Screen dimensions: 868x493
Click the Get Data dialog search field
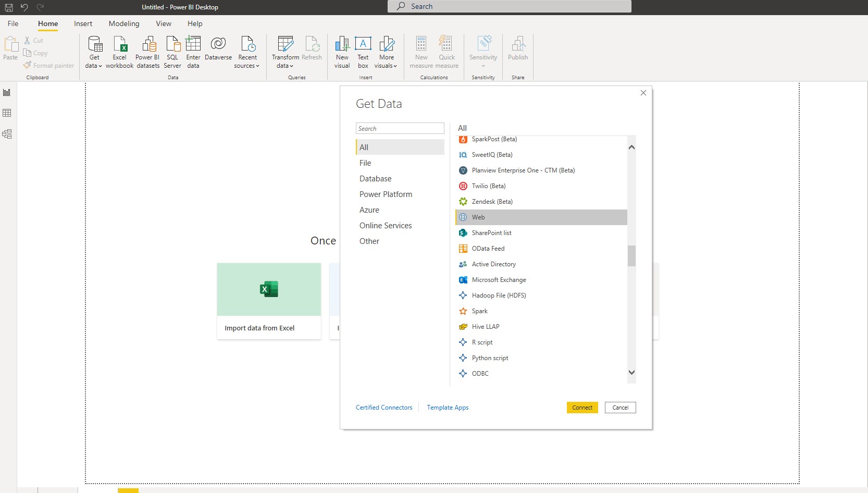tap(400, 129)
